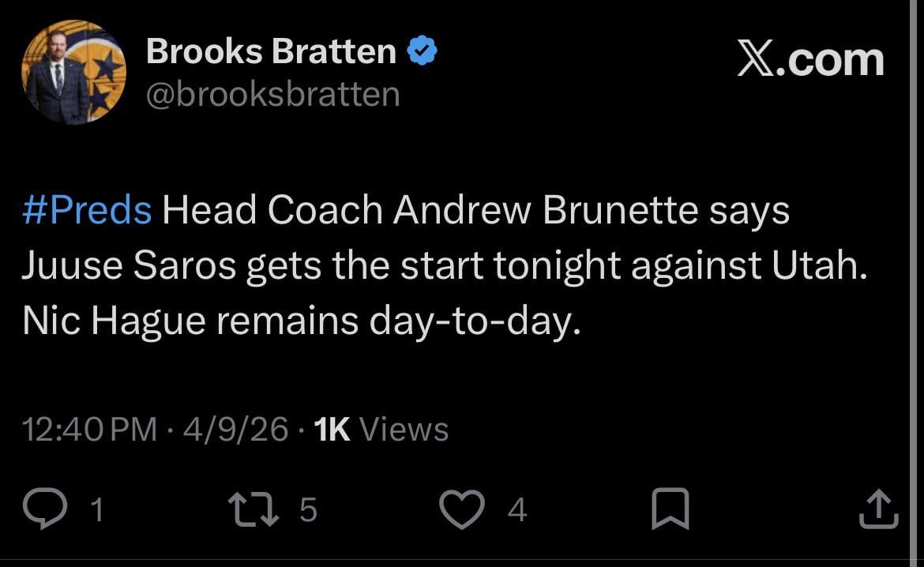Click the blue verified checkmark badge
Viewport: 924px width, 567px height.
click(x=422, y=53)
